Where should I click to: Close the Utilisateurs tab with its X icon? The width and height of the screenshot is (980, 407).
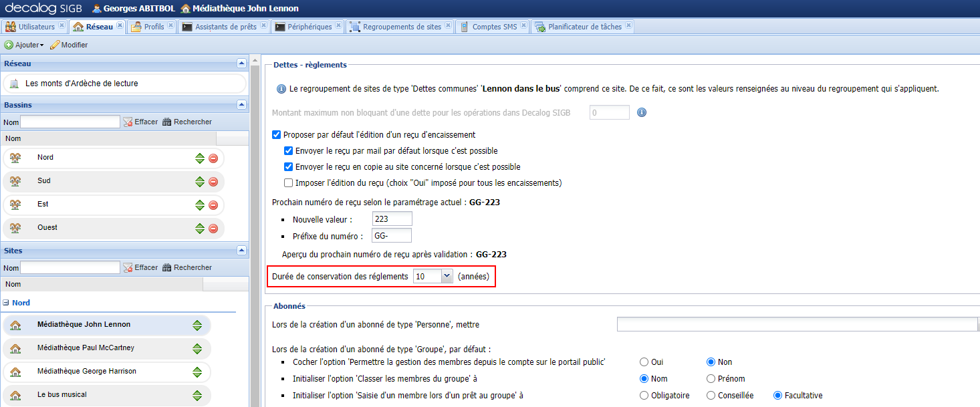(x=62, y=26)
